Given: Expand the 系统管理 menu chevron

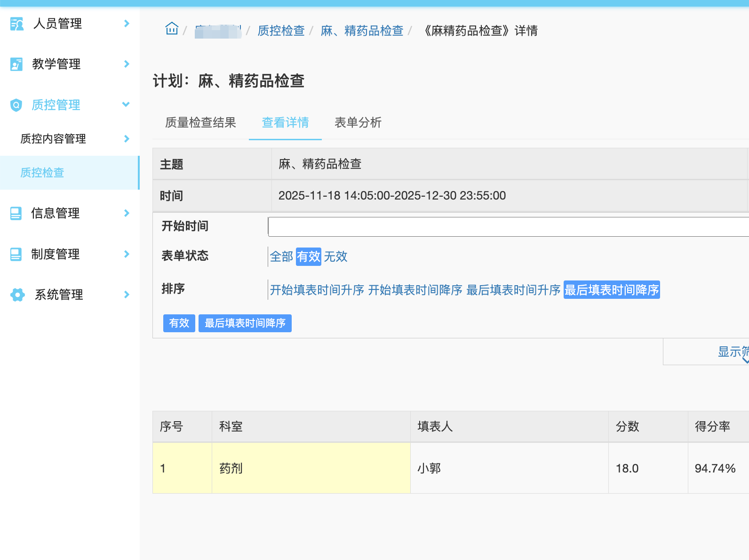Looking at the screenshot, I should pos(126,295).
